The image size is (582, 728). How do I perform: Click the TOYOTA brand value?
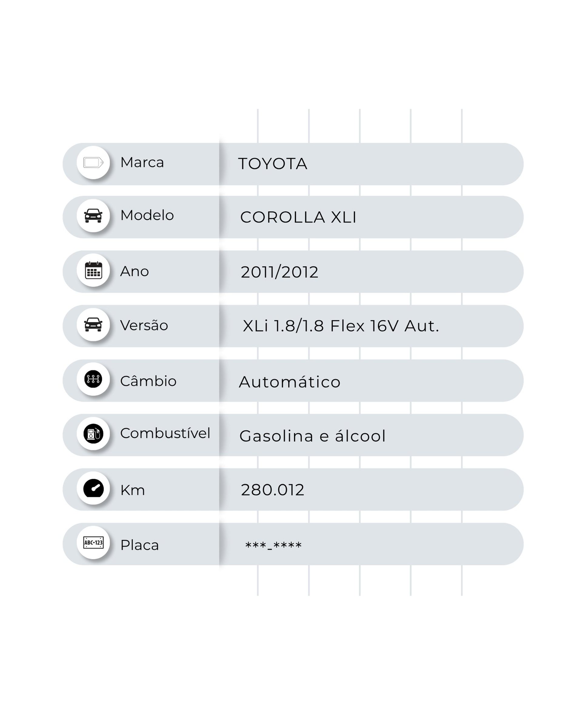[273, 164]
